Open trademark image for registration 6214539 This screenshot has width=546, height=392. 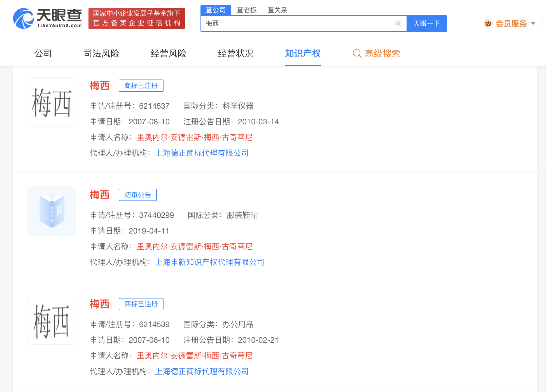(x=52, y=320)
